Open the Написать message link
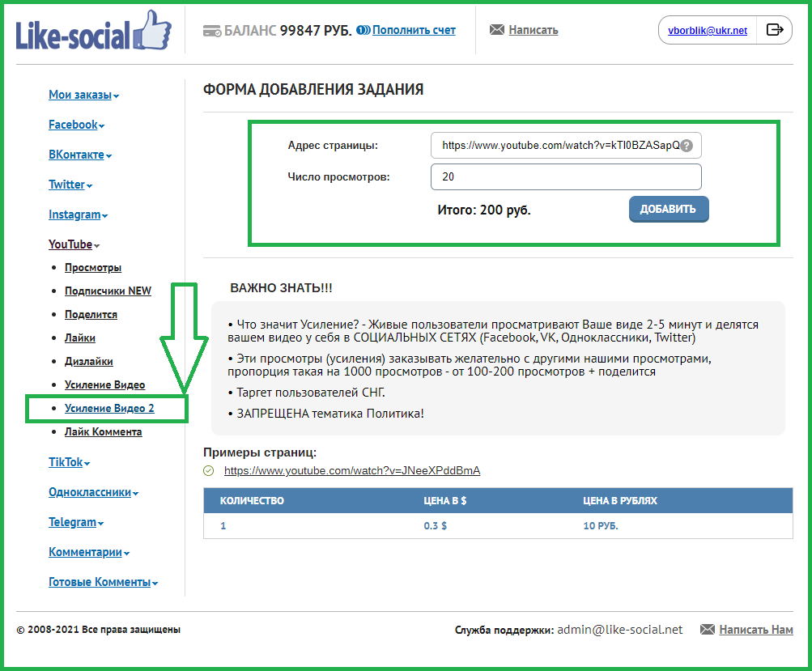Screen dimensions: 812x671 tap(534, 30)
